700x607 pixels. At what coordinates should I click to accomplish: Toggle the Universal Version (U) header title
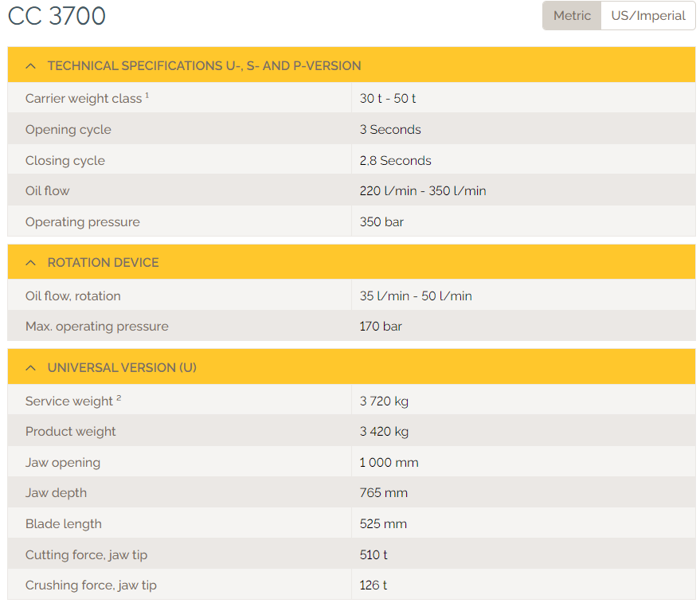(122, 368)
